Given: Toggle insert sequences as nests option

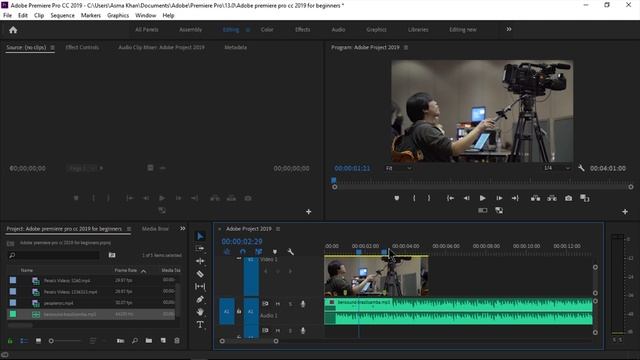Looking at the screenshot, I should (227, 252).
